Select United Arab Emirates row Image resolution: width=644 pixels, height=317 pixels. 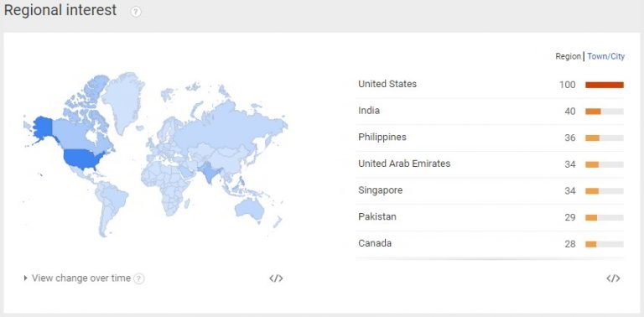click(x=490, y=164)
